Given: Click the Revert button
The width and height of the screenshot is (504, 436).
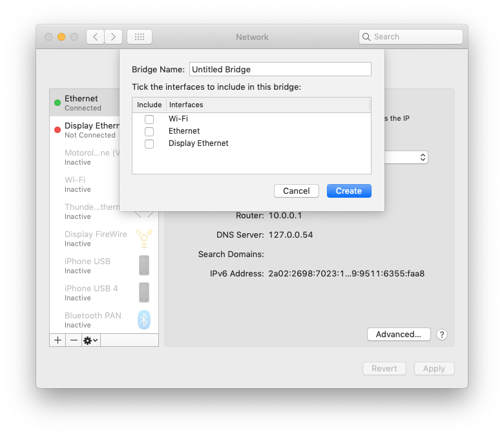Looking at the screenshot, I should tap(384, 369).
